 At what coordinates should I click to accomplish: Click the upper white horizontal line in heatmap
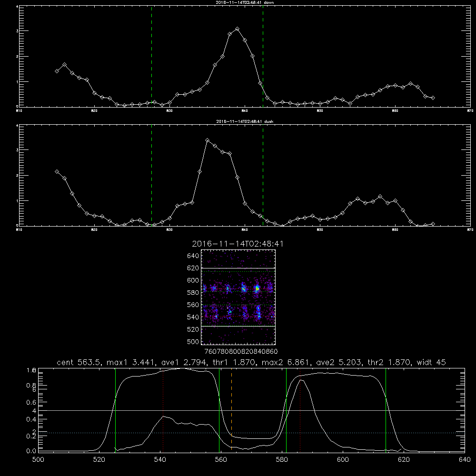click(238, 268)
